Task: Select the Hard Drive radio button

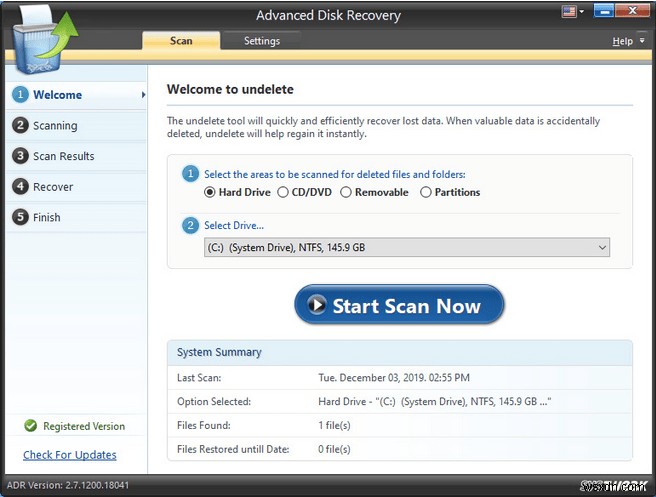Action: 210,192
